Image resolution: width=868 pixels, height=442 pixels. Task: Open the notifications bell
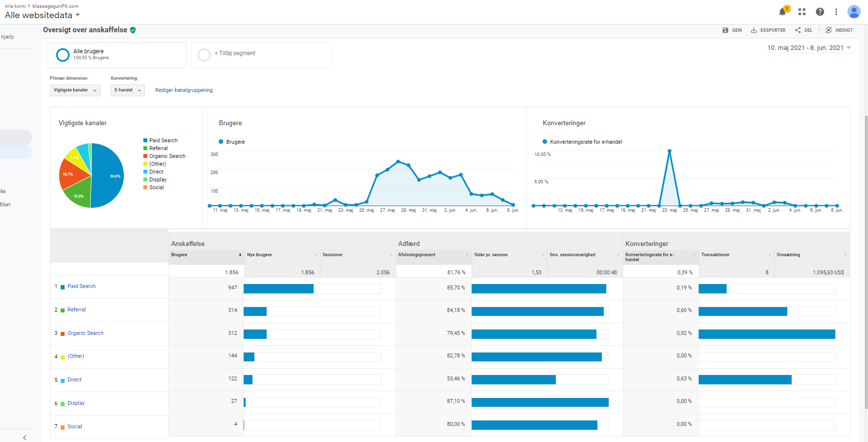click(782, 12)
